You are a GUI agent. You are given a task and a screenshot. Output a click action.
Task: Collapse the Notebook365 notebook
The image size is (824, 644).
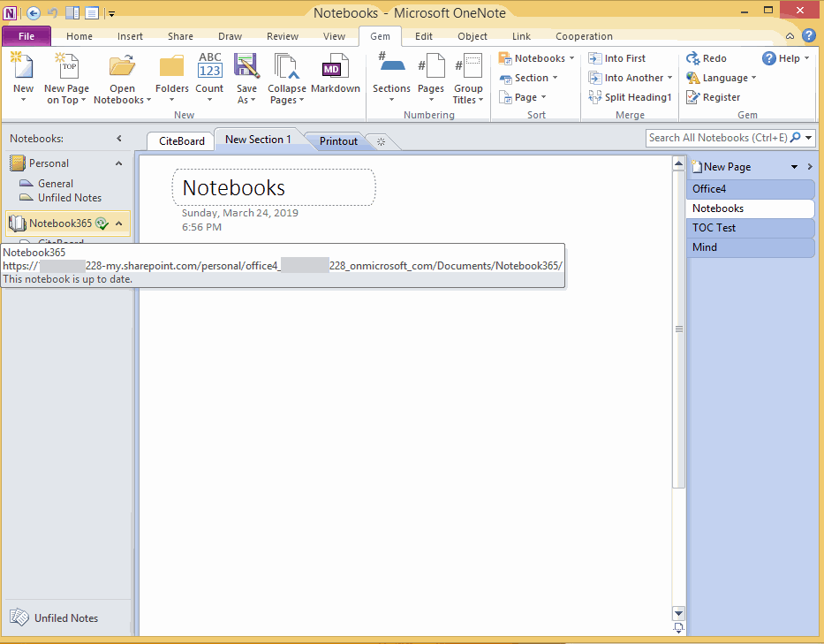(x=118, y=224)
